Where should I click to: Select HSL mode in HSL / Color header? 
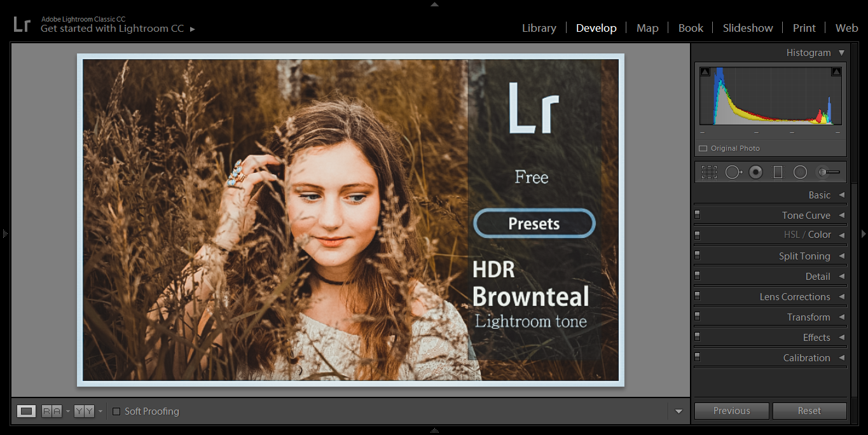pyautogui.click(x=792, y=235)
